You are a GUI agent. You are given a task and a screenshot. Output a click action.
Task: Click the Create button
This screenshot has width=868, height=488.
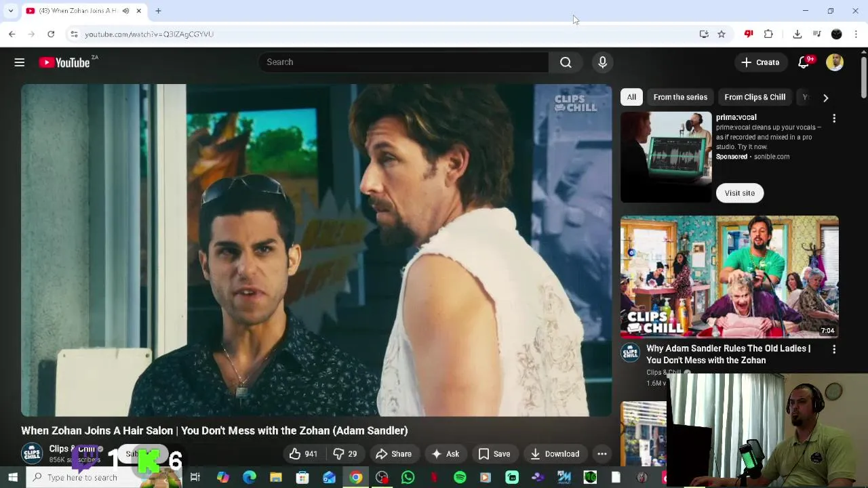coord(760,62)
